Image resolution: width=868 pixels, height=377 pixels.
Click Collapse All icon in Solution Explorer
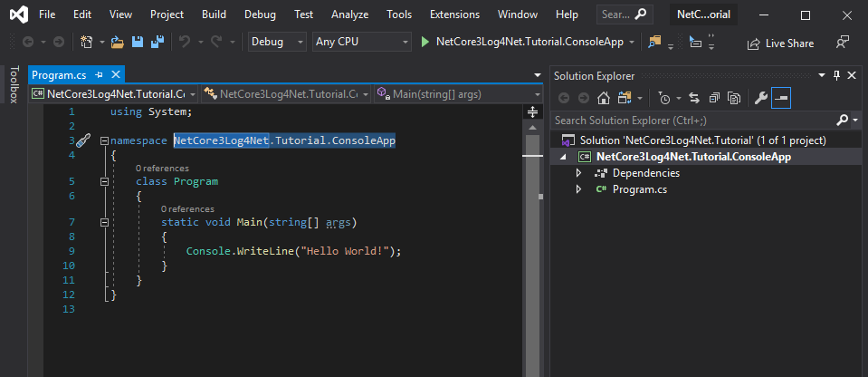pyautogui.click(x=715, y=99)
